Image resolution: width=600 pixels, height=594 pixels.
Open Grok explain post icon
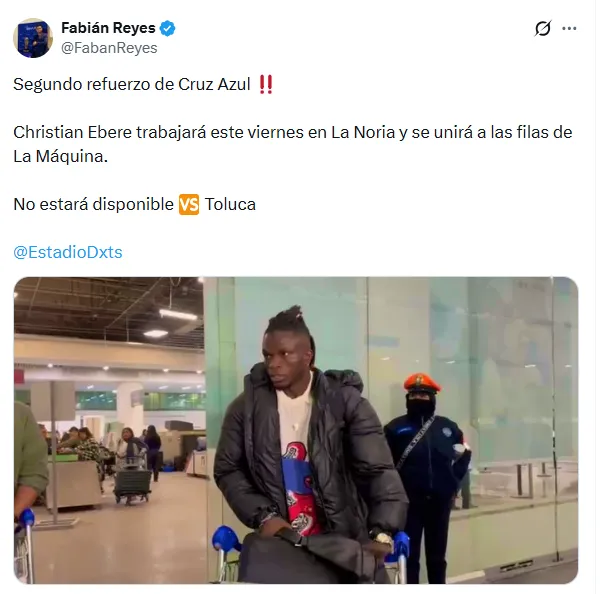coord(543,28)
